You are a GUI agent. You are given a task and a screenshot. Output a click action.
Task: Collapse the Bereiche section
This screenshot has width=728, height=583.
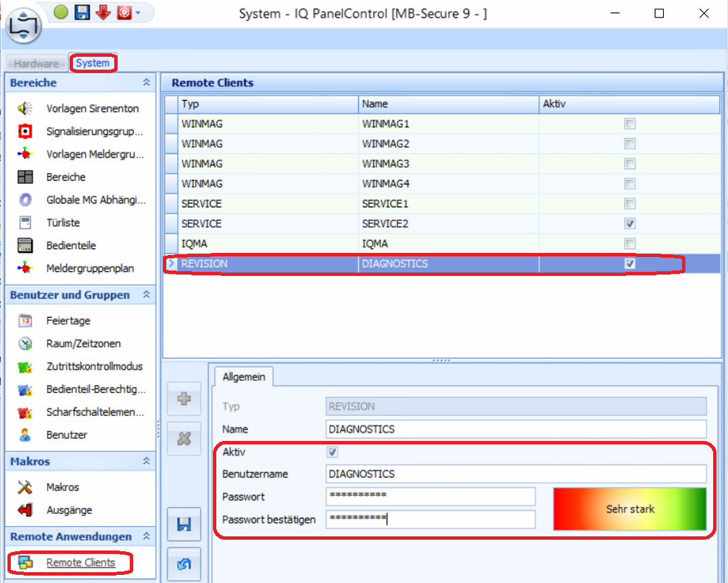point(146,83)
